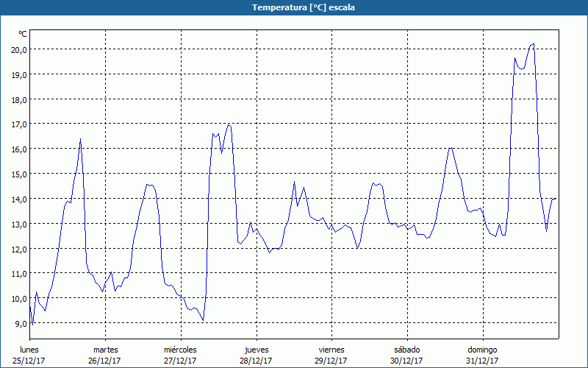Select the 'martes' day label
The height and width of the screenshot is (368, 588).
(x=105, y=350)
